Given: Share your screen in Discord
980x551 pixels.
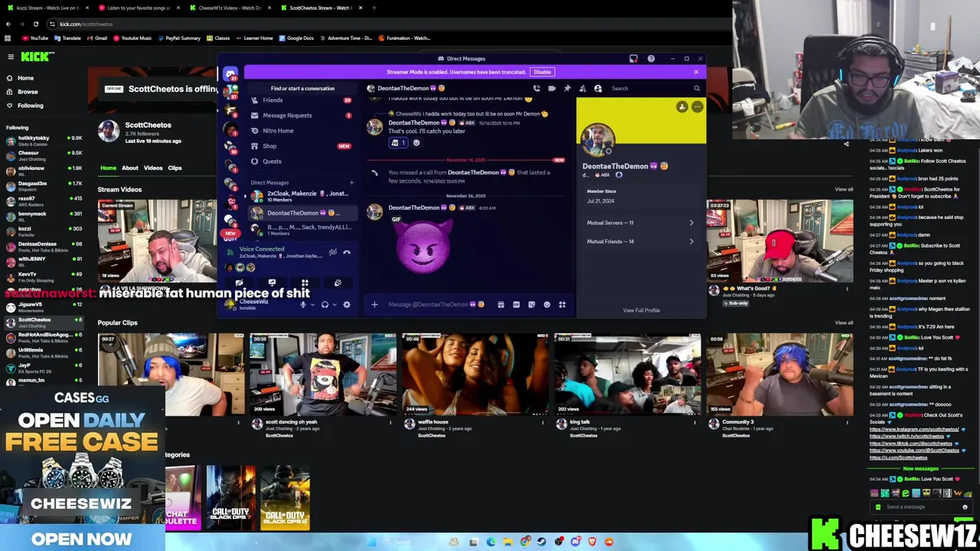Looking at the screenshot, I should click(x=272, y=283).
